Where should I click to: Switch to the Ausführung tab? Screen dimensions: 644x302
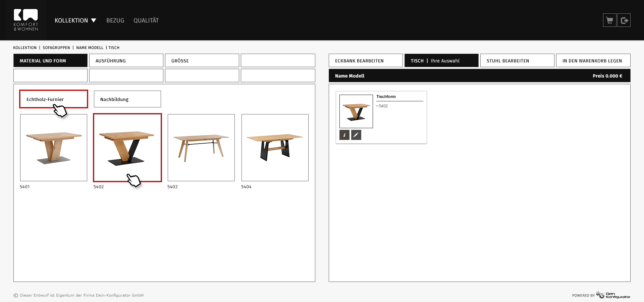click(x=126, y=61)
